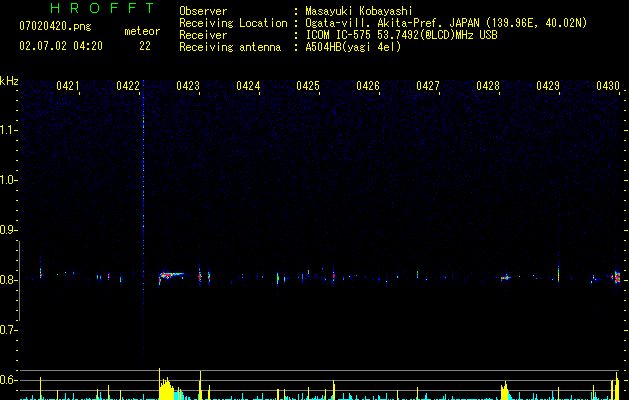Click the meteor count 22
Image resolution: width=629 pixels, height=400 pixels.
pos(145,46)
